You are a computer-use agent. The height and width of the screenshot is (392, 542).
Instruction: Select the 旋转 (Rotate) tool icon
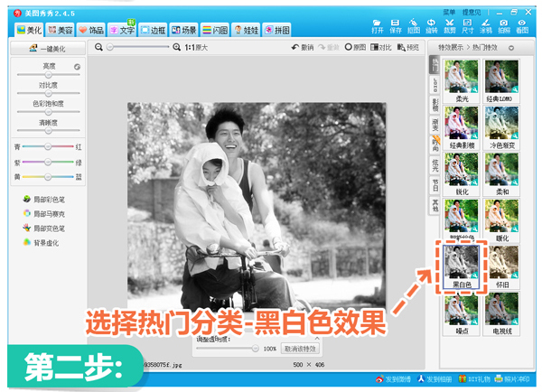(431, 23)
